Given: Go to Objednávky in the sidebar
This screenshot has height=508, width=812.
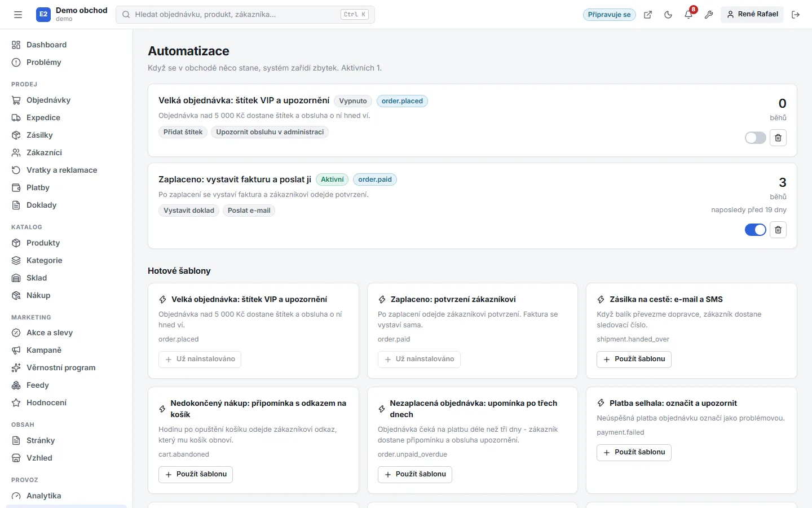Looking at the screenshot, I should [67, 100].
